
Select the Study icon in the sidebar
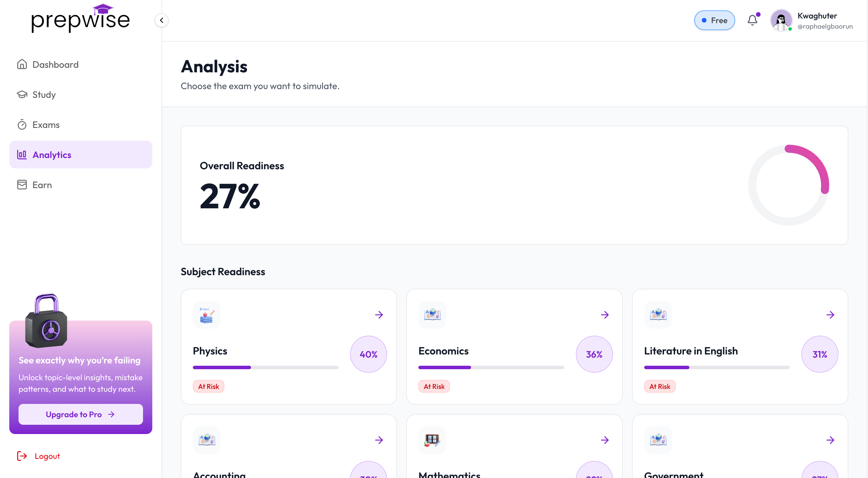click(x=22, y=94)
